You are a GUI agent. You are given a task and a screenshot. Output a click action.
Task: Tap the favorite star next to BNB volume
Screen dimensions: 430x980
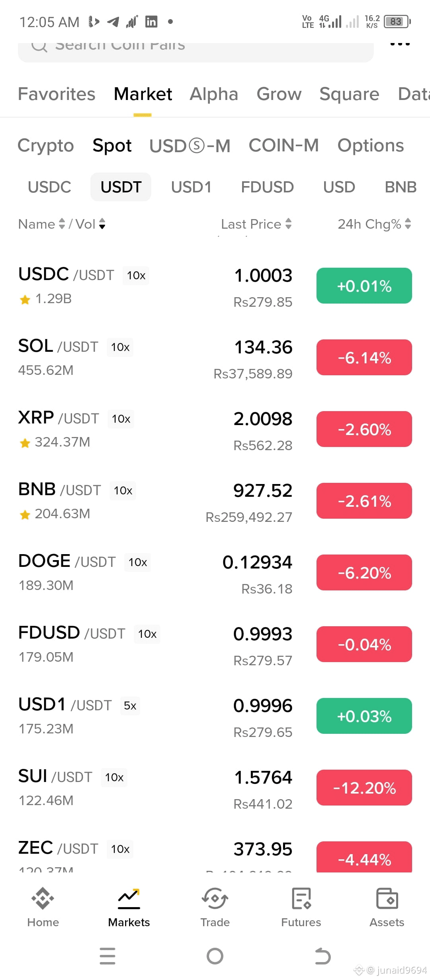25,515
